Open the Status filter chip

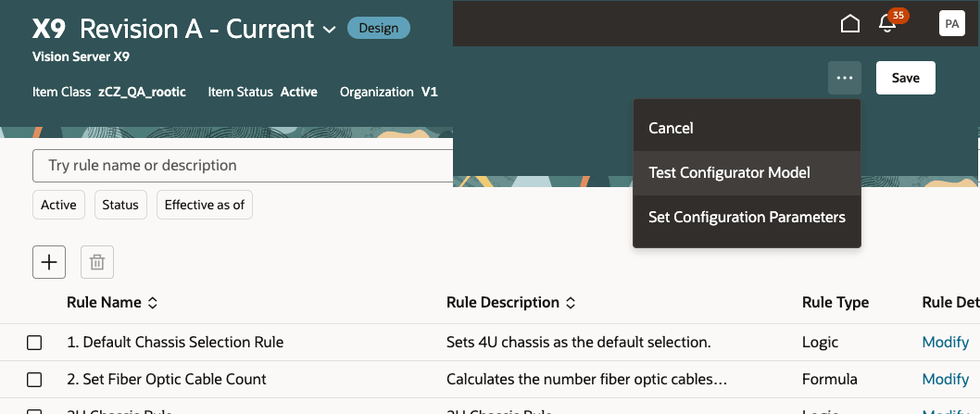[x=120, y=205]
